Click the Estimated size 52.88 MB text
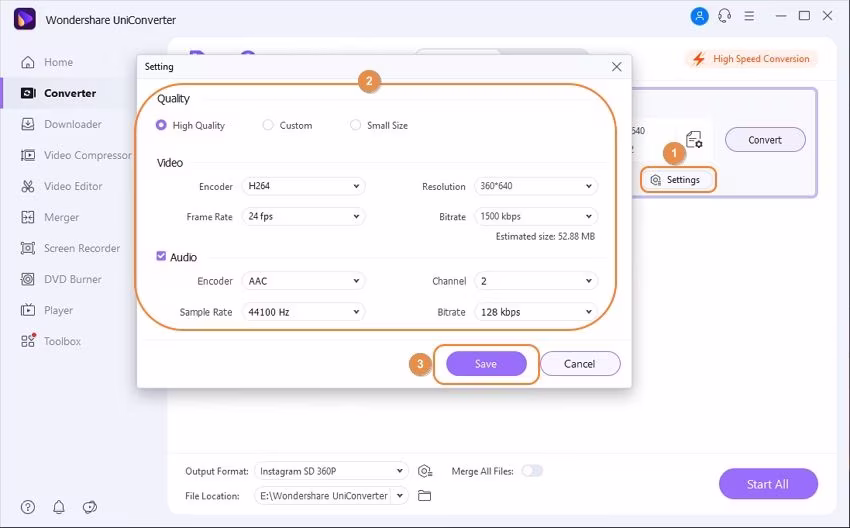 pos(545,236)
